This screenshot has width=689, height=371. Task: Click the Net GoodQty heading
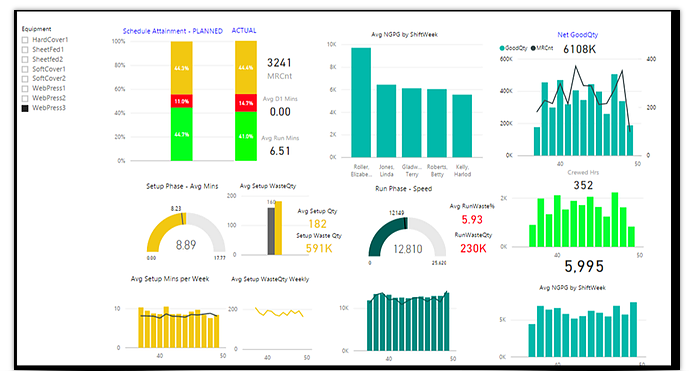point(577,34)
